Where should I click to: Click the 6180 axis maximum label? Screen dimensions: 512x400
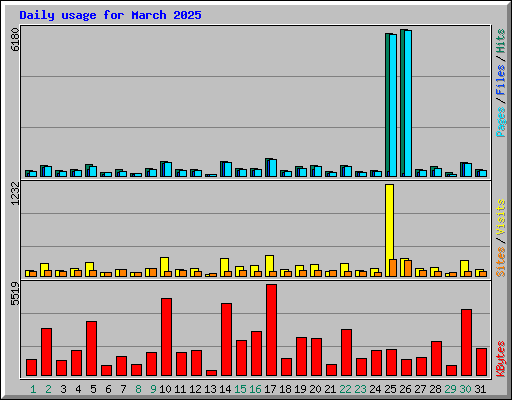pos(15,40)
